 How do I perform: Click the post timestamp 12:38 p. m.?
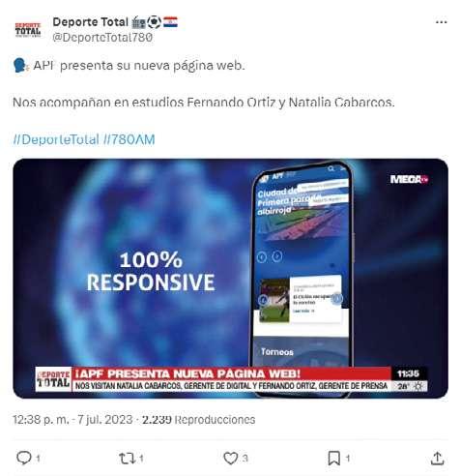(41, 419)
